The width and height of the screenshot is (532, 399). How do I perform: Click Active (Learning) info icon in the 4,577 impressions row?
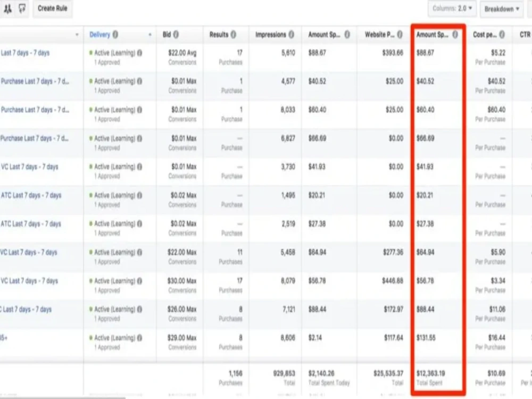point(139,81)
